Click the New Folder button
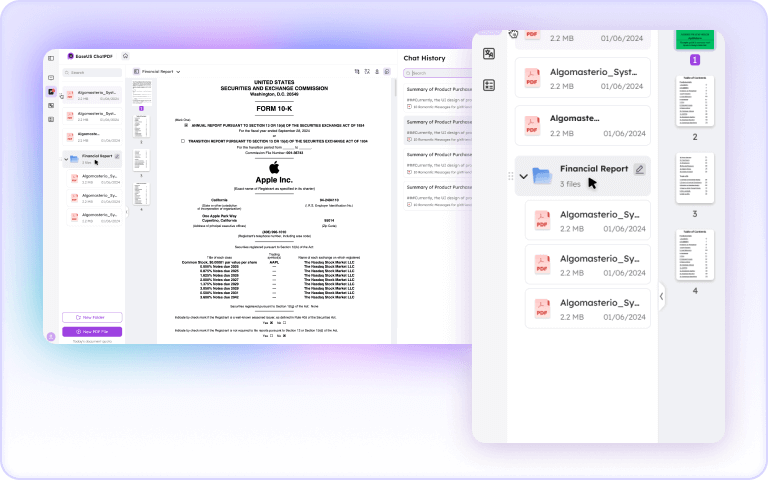768x480 pixels. click(x=92, y=317)
